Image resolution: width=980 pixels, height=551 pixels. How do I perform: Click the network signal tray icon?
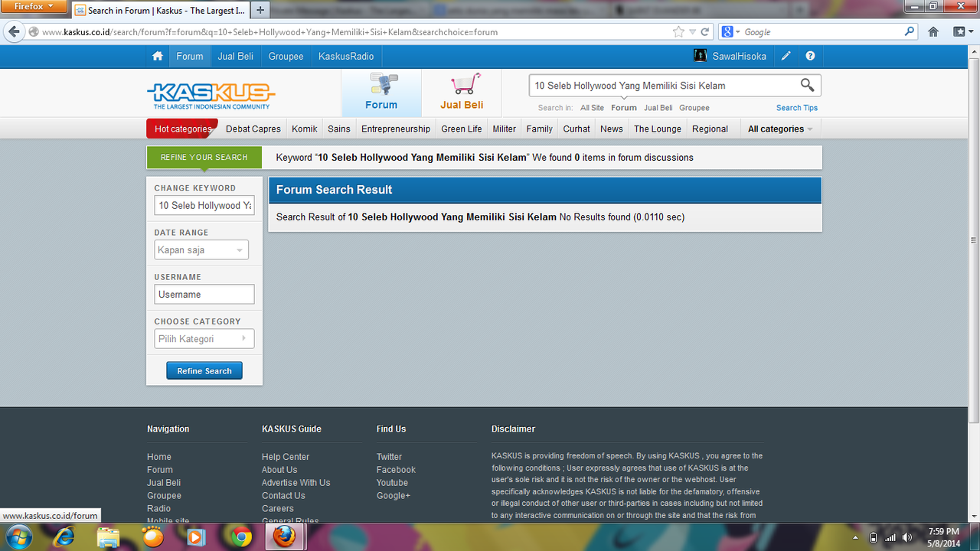[890, 537]
